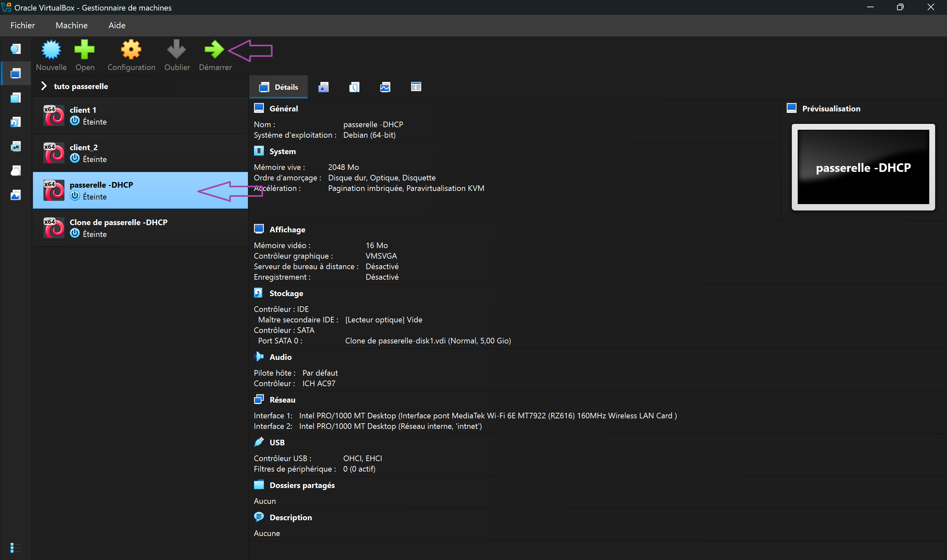The width and height of the screenshot is (947, 560).
Task: Select the Network sidebar tool icon
Action: tap(15, 147)
